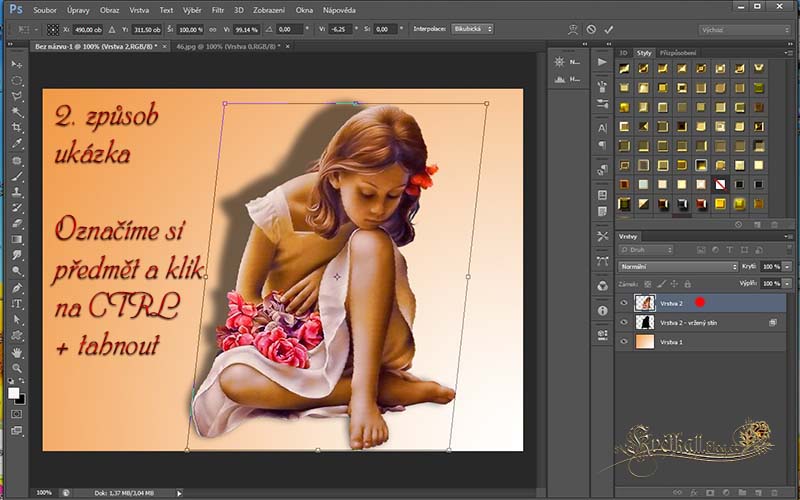Hide the Vrstva 2 layer

[x=623, y=303]
